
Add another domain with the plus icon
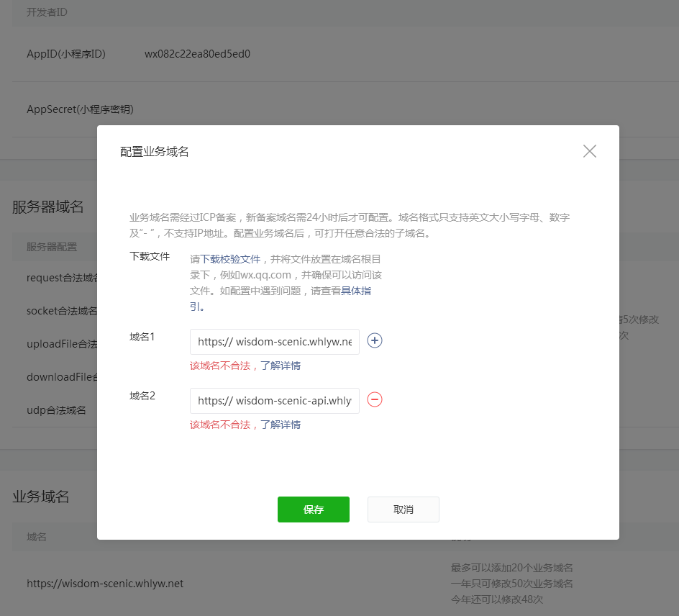click(375, 341)
